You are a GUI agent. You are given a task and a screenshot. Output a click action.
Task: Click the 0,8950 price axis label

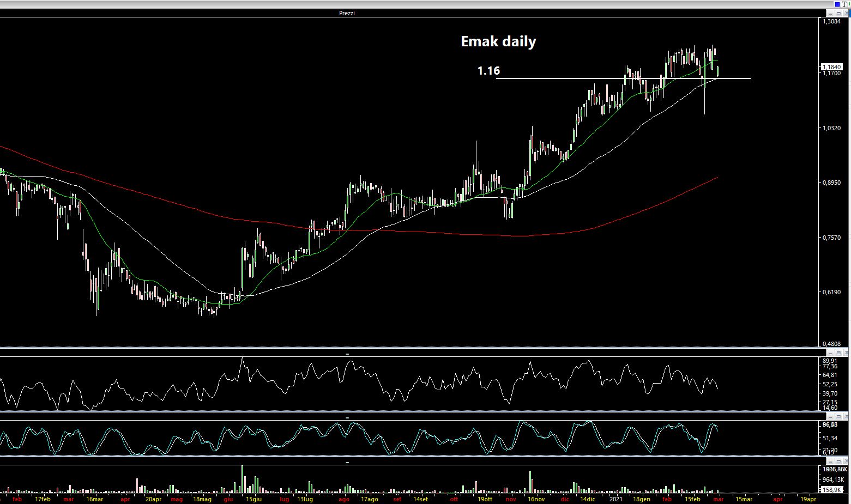[x=831, y=183]
